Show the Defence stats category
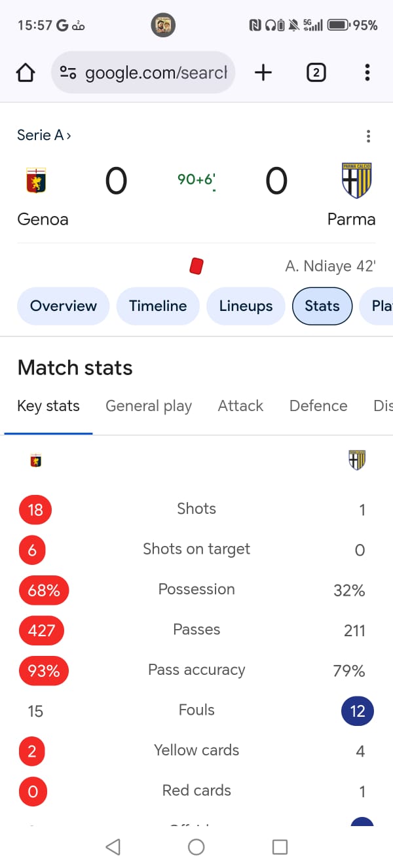The image size is (393, 868). pyautogui.click(x=318, y=406)
